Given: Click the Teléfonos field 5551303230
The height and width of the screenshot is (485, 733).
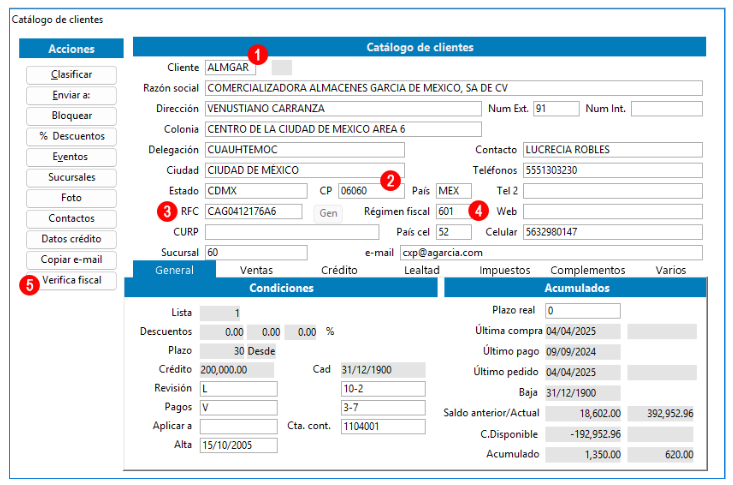Looking at the screenshot, I should (x=612, y=170).
